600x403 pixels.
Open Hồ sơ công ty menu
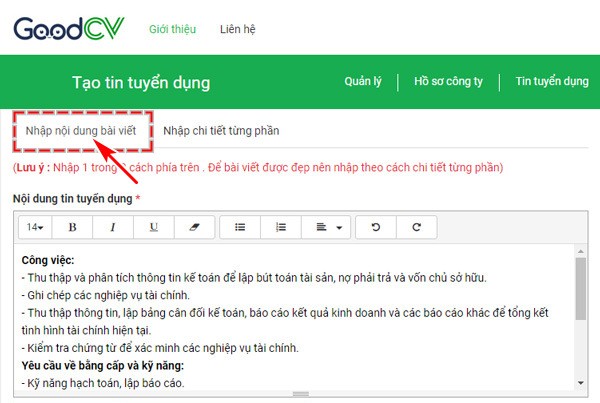[x=448, y=81]
